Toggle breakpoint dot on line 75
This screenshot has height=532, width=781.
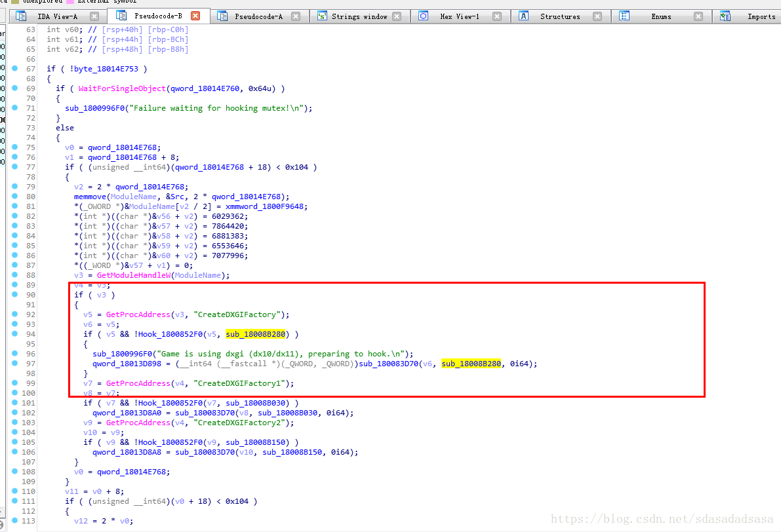point(15,147)
